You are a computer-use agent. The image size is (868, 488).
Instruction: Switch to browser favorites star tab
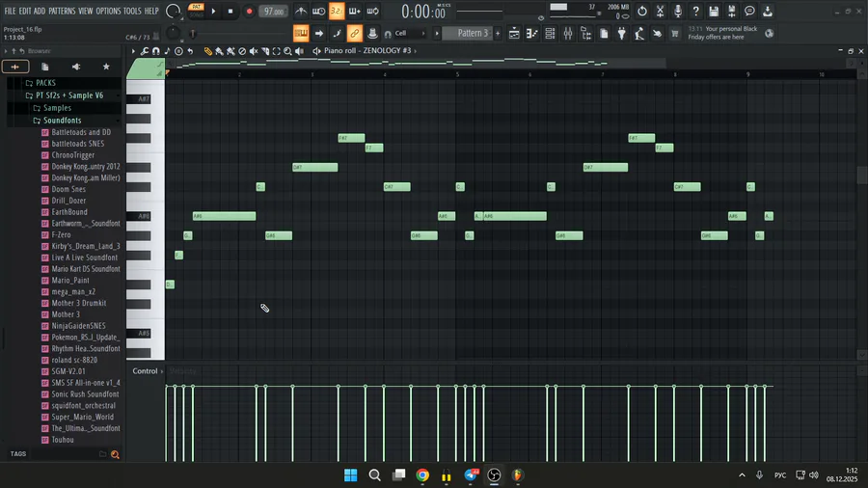[106, 67]
